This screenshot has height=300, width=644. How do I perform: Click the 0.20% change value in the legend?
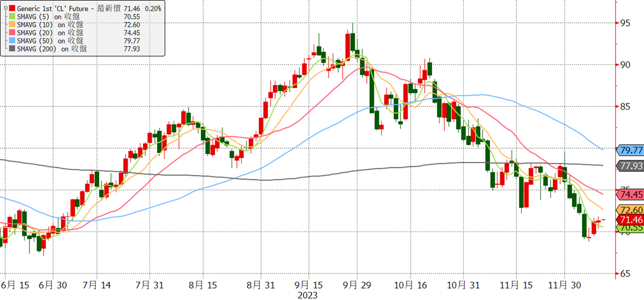pyautogui.click(x=154, y=8)
